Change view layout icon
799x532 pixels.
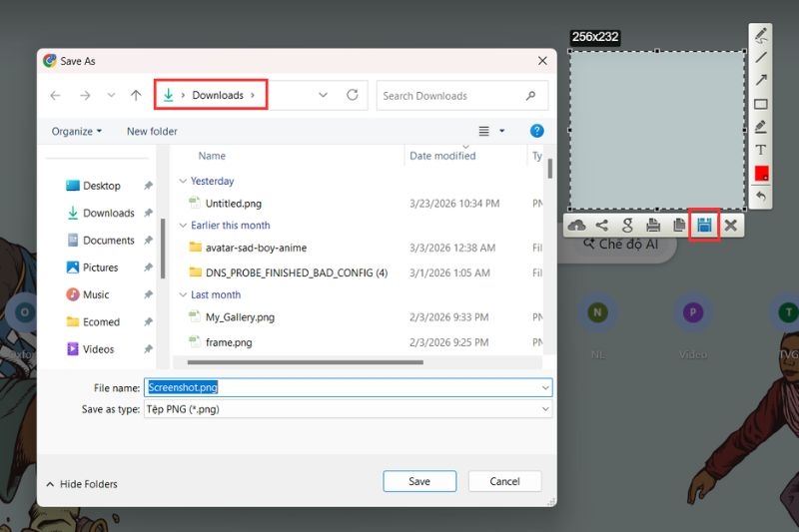point(483,132)
